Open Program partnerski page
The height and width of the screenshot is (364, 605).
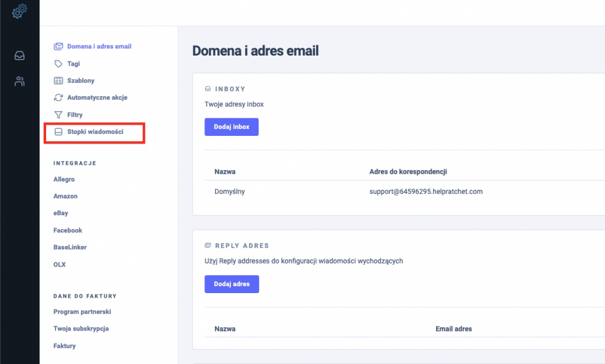coord(82,311)
